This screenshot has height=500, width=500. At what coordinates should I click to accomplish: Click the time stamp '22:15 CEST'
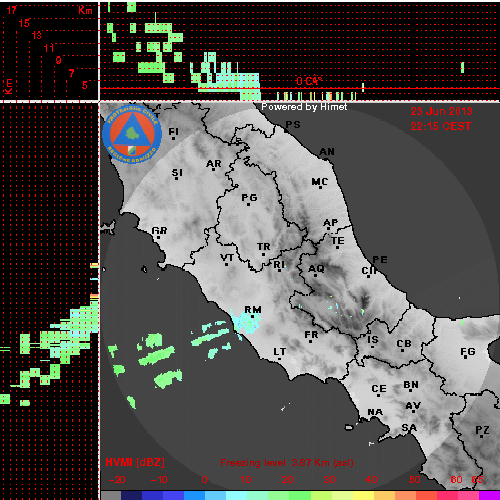click(x=441, y=126)
